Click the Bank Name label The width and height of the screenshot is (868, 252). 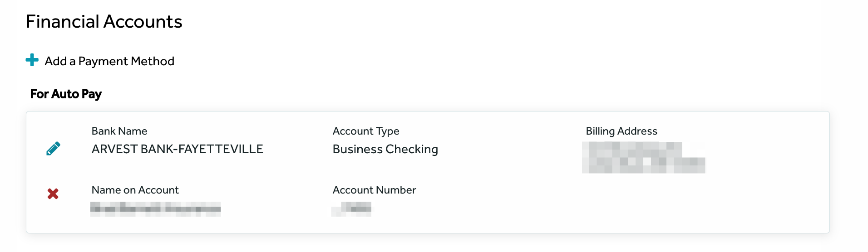click(119, 131)
